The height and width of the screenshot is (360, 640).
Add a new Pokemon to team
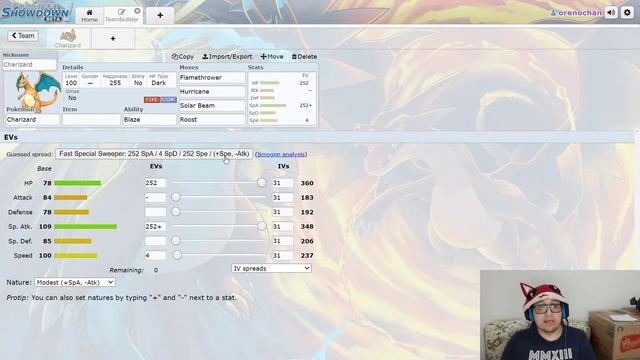[113, 39]
